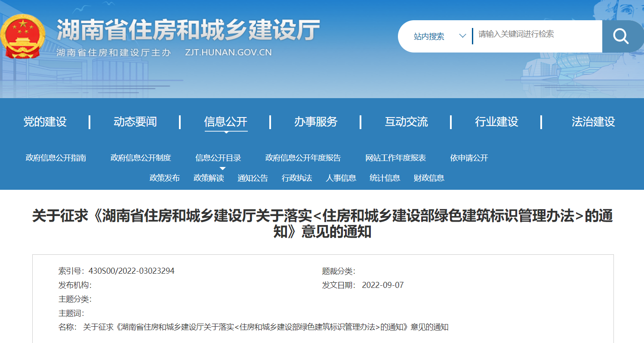Click the 主题分类 label
The image size is (644, 343).
pos(75,299)
